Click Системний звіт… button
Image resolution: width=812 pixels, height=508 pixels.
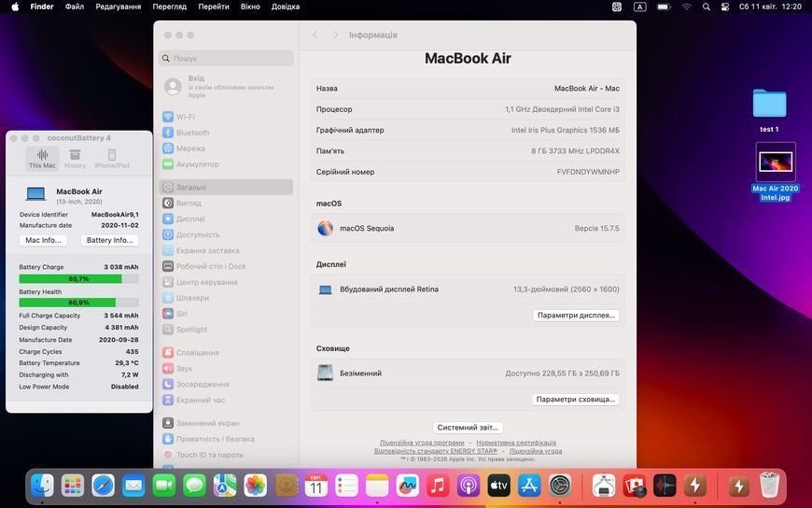(468, 428)
